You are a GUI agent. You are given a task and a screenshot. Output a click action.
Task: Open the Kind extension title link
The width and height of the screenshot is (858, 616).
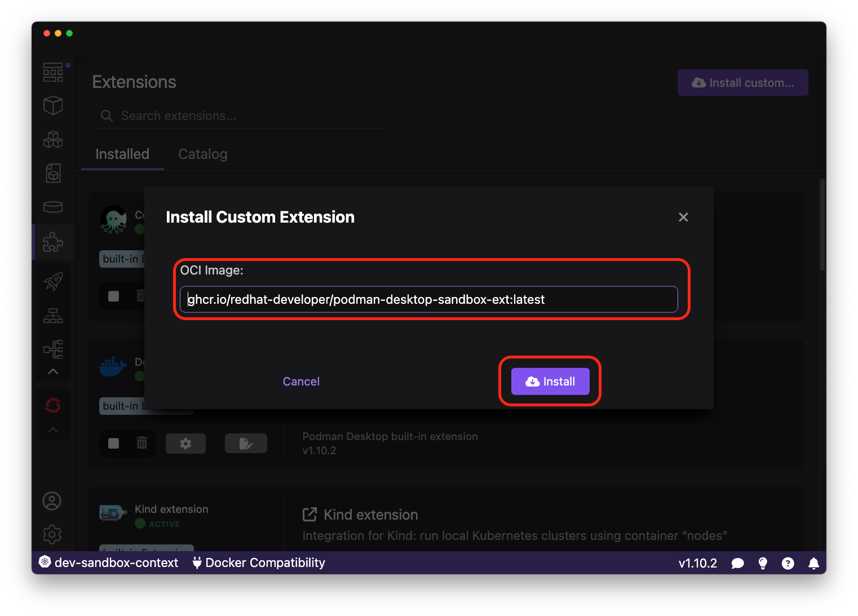[x=371, y=515]
